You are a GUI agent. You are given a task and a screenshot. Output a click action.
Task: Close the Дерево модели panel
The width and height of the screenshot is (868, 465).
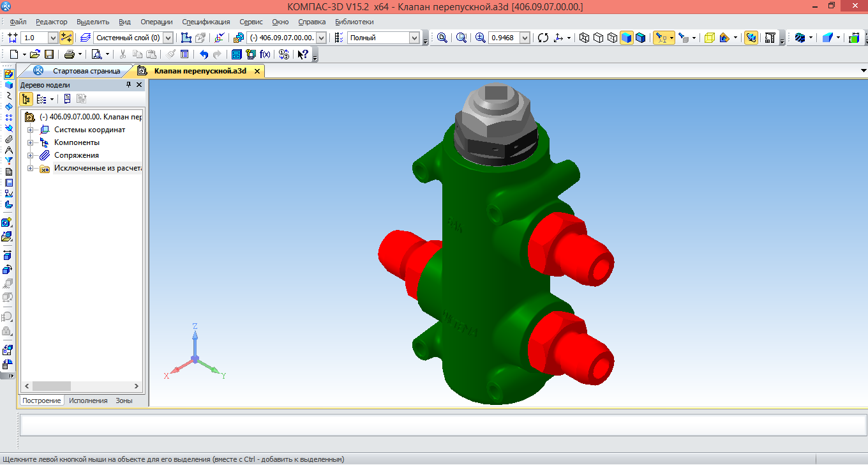[x=139, y=85]
